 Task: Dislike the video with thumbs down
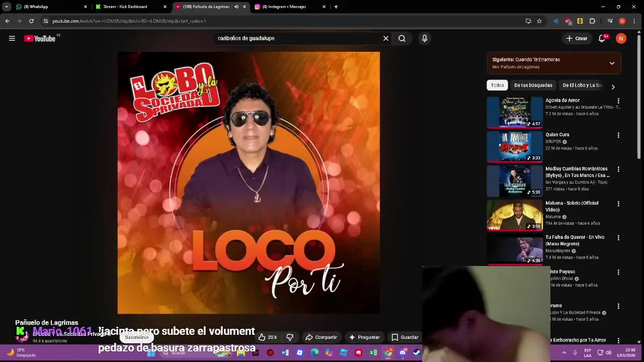(x=290, y=337)
